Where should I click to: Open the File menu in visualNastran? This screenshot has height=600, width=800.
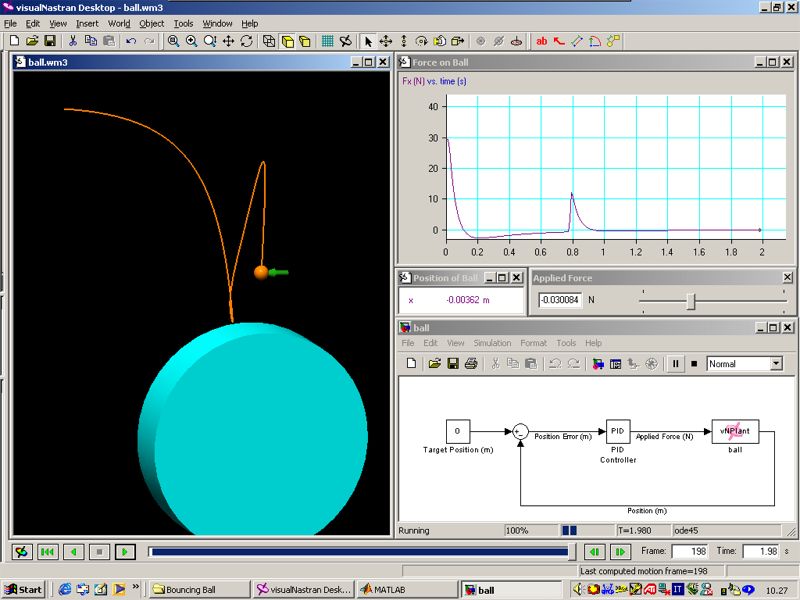pyautogui.click(x=10, y=23)
